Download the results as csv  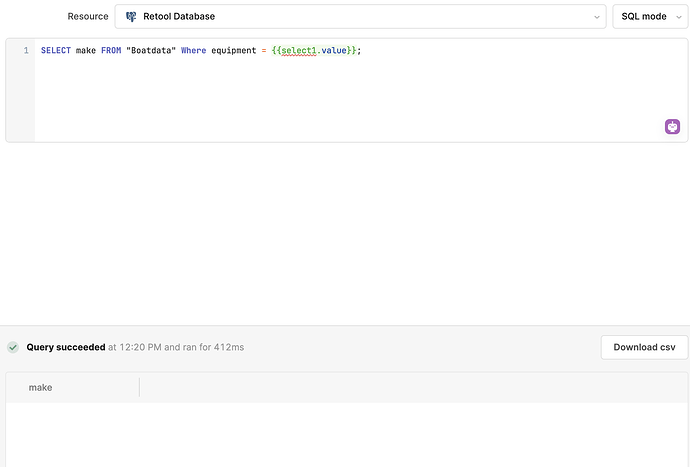click(644, 347)
